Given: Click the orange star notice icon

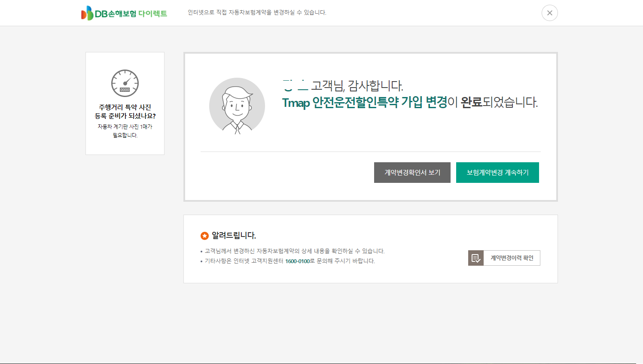Looking at the screenshot, I should [x=204, y=236].
